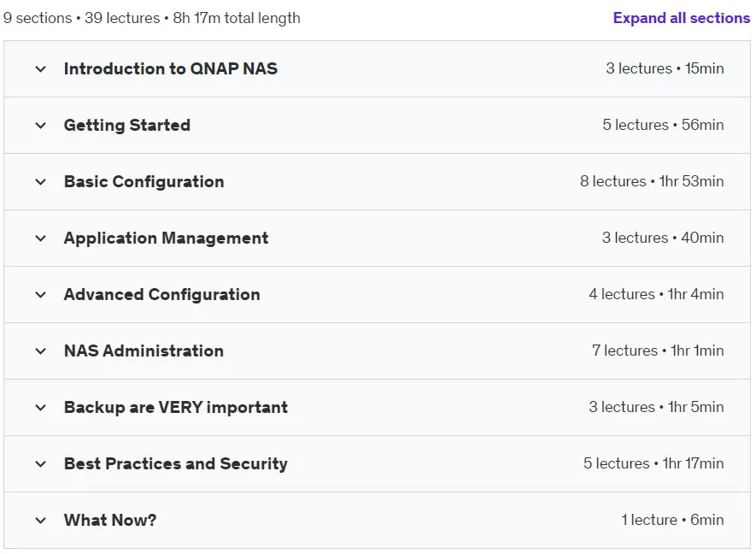Open the Getting Started section title
Viewport: 756px width, 554px height.
tap(127, 125)
